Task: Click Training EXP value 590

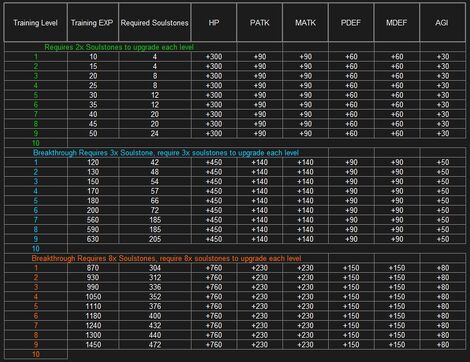Action: pyautogui.click(x=93, y=229)
